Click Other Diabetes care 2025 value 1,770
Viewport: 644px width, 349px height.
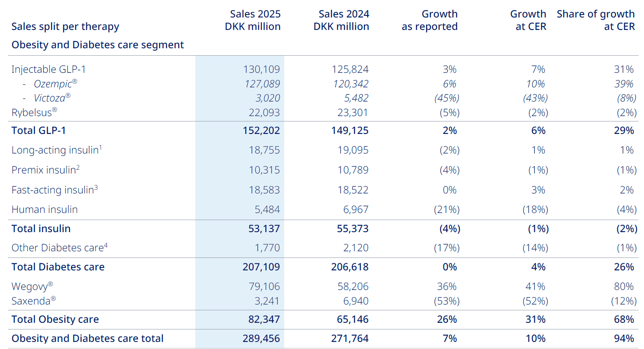click(x=267, y=248)
